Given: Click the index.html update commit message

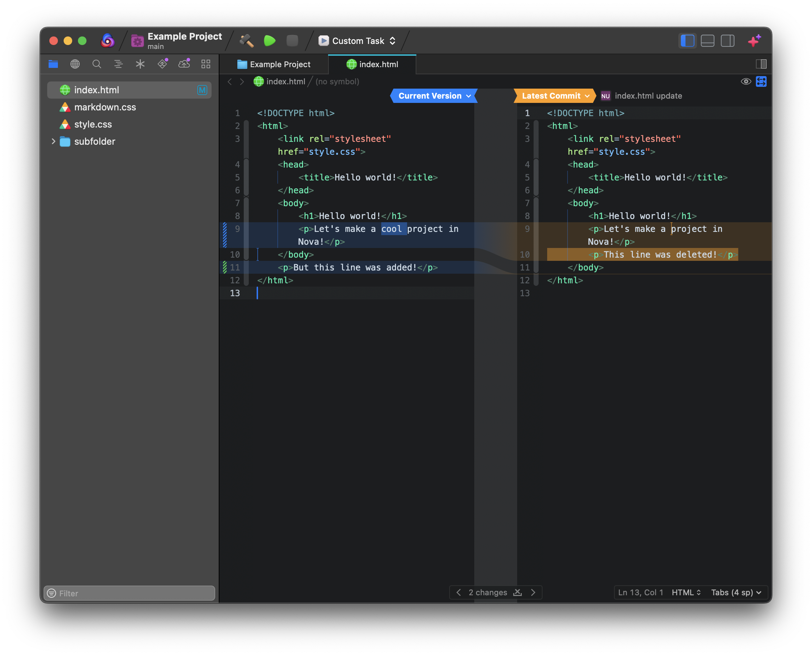Looking at the screenshot, I should coord(648,96).
